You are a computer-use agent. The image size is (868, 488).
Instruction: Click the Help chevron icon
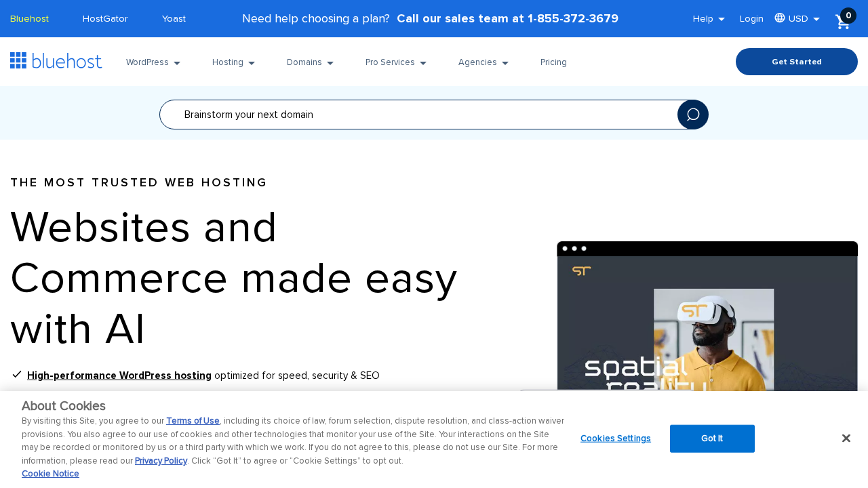(x=721, y=18)
